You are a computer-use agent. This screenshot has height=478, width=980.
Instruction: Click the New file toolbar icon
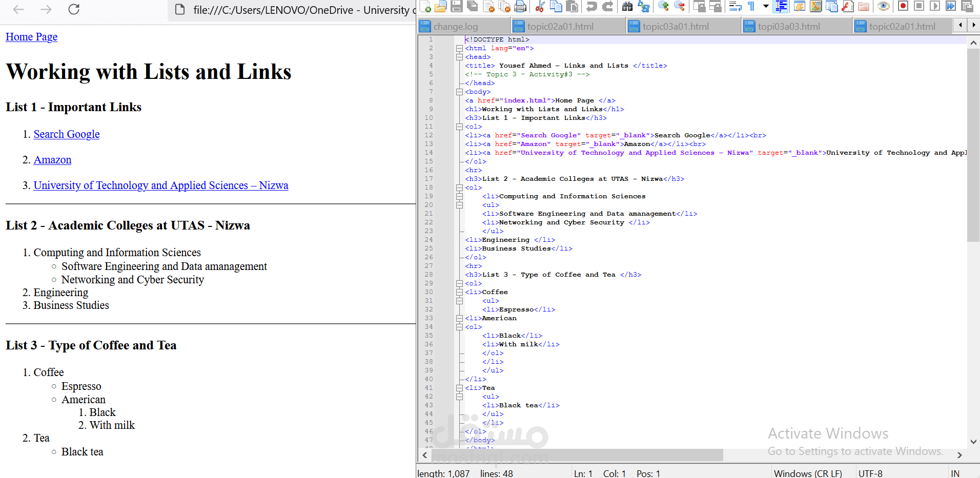click(x=425, y=6)
